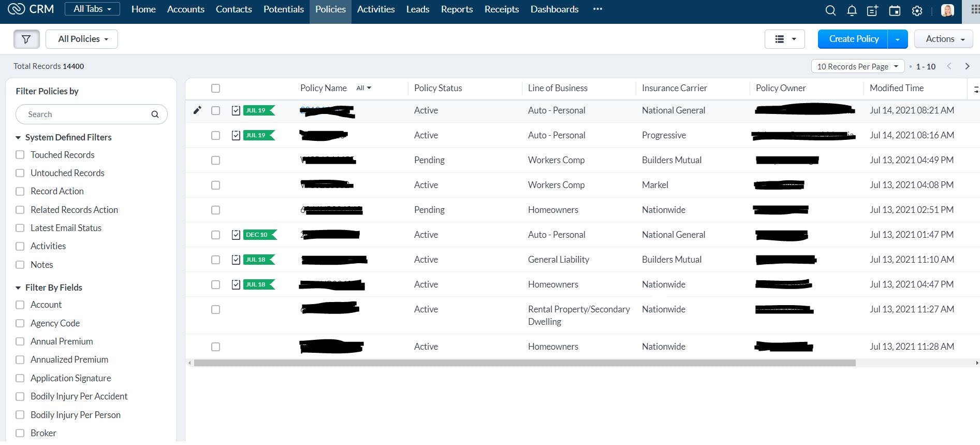Sort by Line of Business column header
This screenshot has width=980, height=445.
558,88
